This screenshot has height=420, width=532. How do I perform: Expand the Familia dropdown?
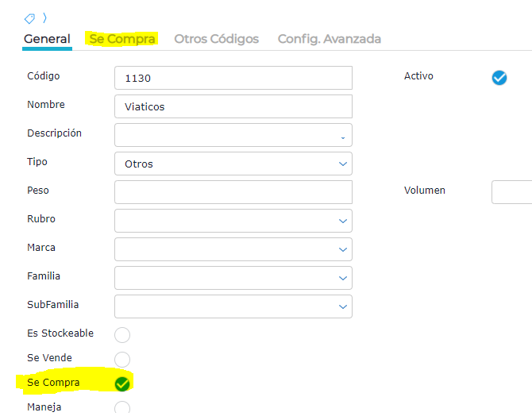pyautogui.click(x=233, y=278)
